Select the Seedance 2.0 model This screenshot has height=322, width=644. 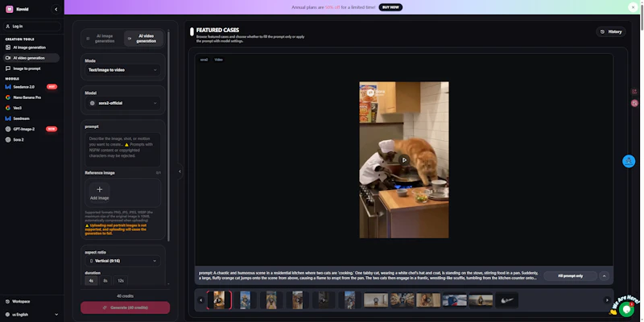coord(31,87)
